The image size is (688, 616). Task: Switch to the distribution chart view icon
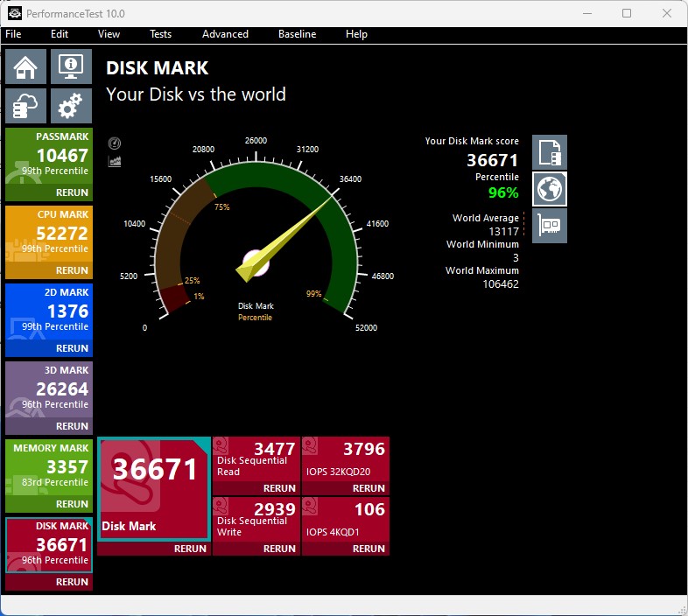[115, 161]
